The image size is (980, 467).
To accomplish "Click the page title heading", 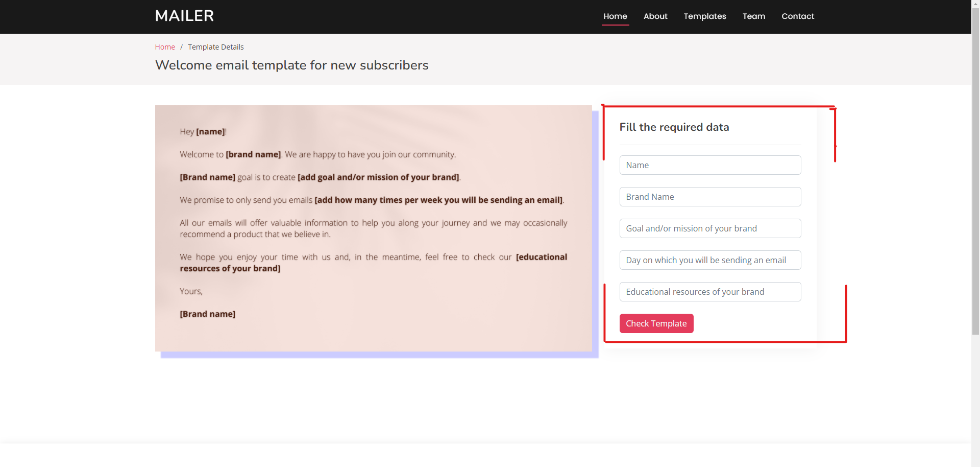I will point(291,65).
